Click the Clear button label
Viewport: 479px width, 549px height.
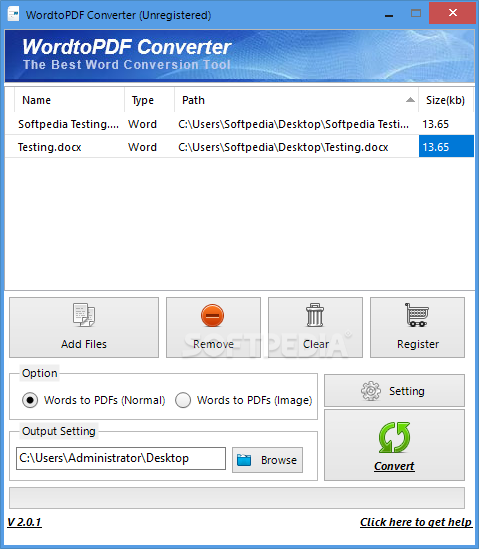pyautogui.click(x=316, y=344)
